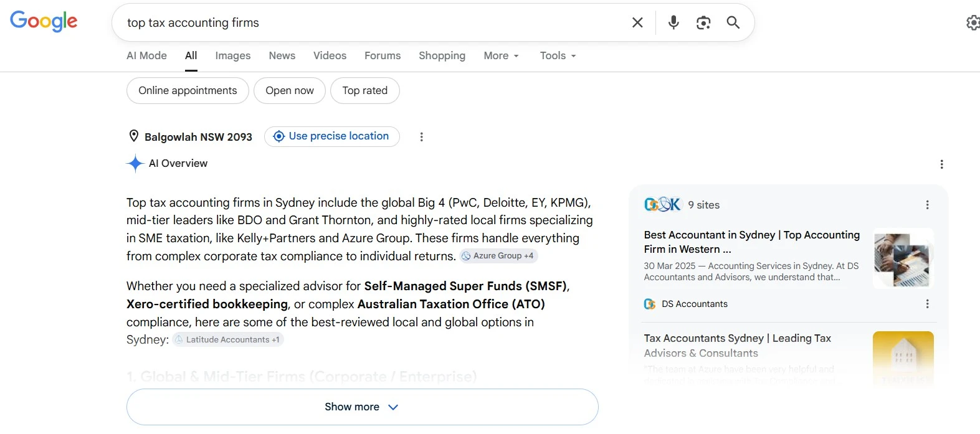Click the Google logo
Image resolution: width=980 pixels, height=434 pixels.
(44, 22)
